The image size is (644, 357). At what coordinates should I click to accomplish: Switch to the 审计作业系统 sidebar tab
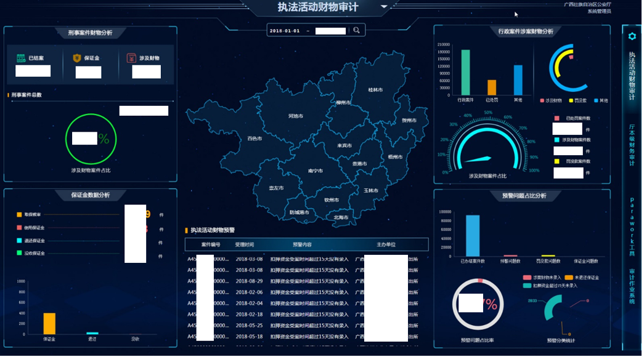tap(632, 286)
